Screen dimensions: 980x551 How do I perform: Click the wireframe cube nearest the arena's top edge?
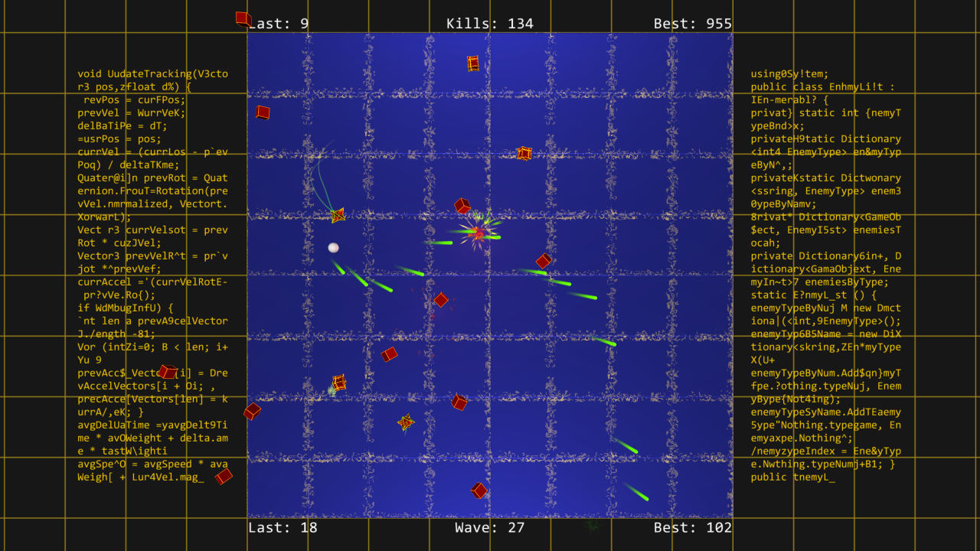pyautogui.click(x=473, y=64)
